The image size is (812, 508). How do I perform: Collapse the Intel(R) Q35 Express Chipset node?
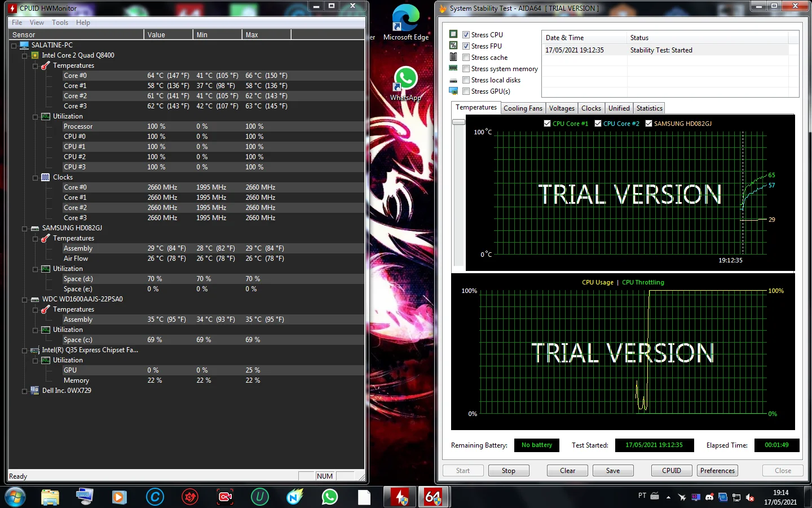tap(25, 351)
